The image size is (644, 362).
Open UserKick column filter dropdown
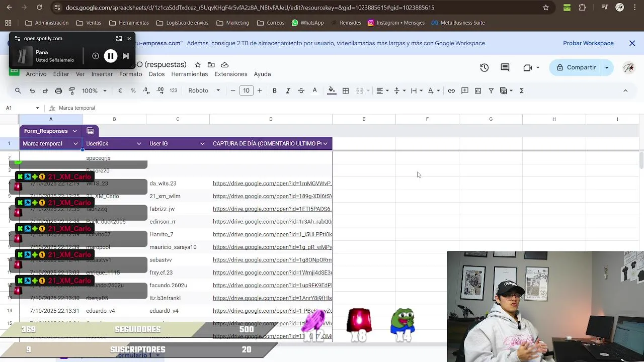139,144
